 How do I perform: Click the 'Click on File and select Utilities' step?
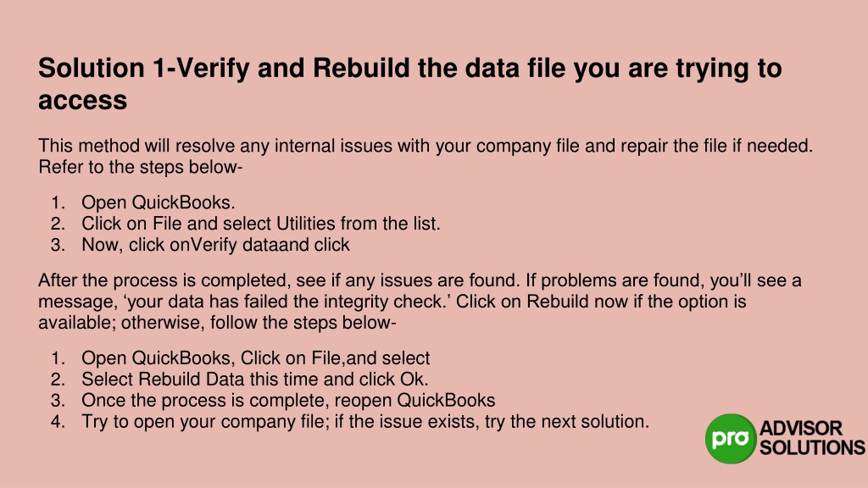pos(261,224)
